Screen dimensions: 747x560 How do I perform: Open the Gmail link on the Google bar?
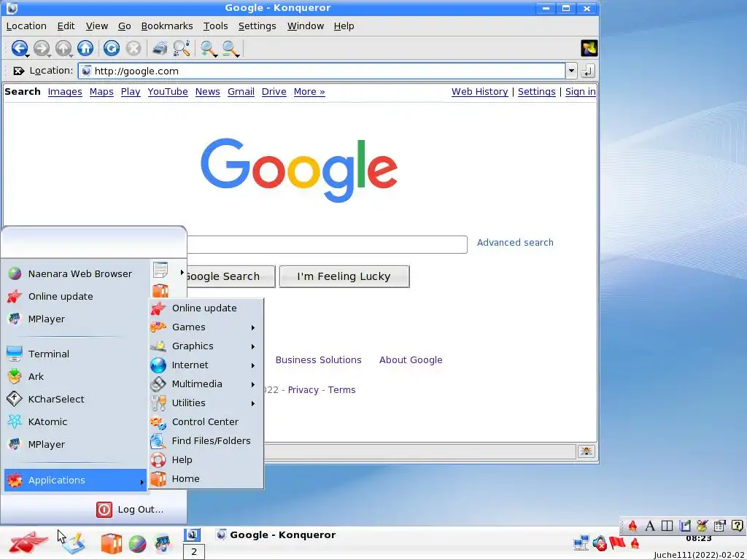241,91
